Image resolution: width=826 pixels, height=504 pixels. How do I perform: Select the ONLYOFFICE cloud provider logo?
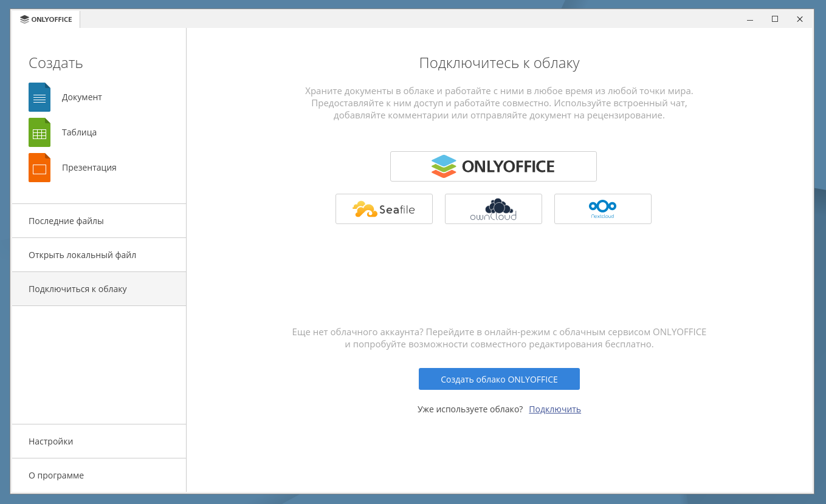point(493,166)
